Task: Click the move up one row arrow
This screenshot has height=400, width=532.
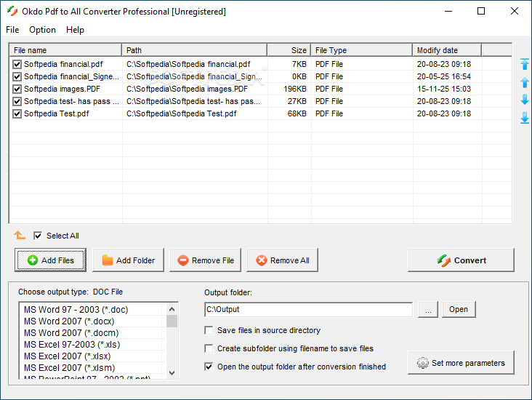Action: click(525, 82)
